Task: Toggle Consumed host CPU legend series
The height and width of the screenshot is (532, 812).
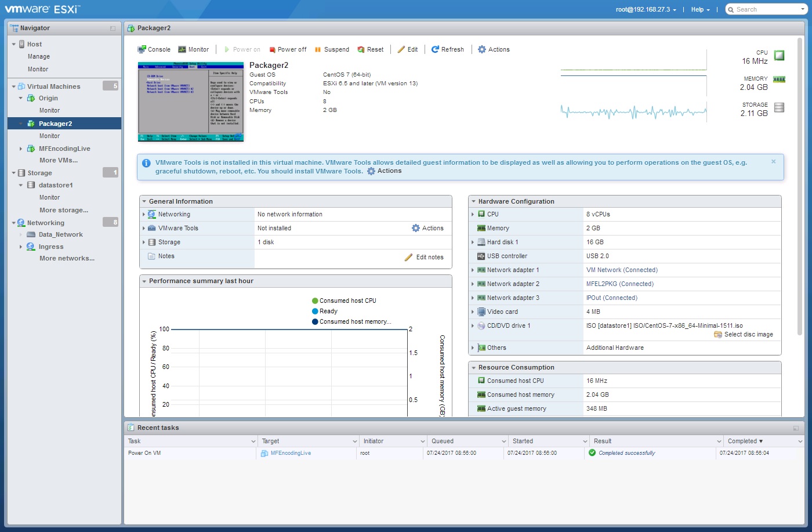Action: tap(344, 301)
